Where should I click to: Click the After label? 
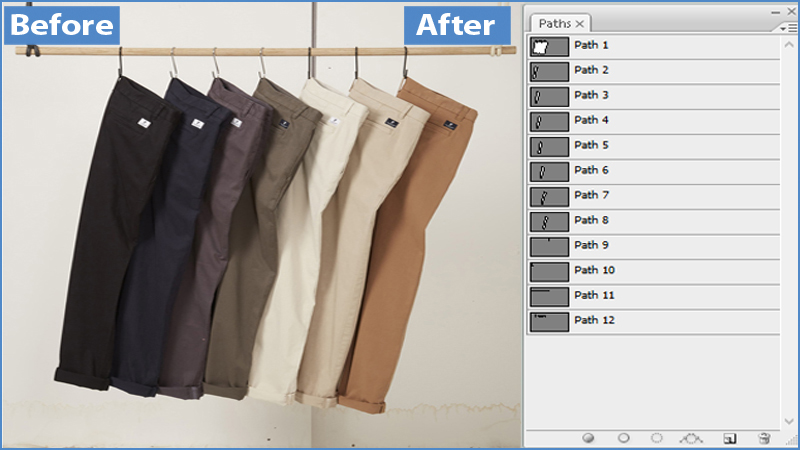455,24
